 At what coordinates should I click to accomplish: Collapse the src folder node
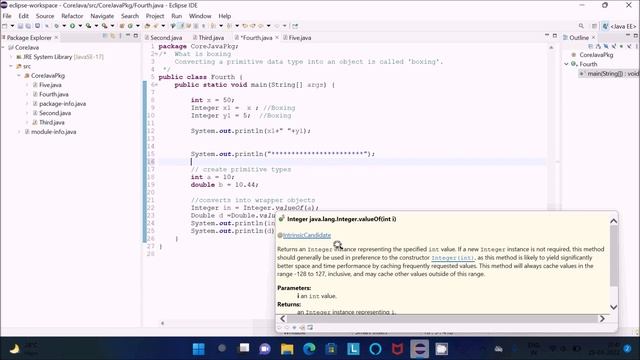coord(11,66)
